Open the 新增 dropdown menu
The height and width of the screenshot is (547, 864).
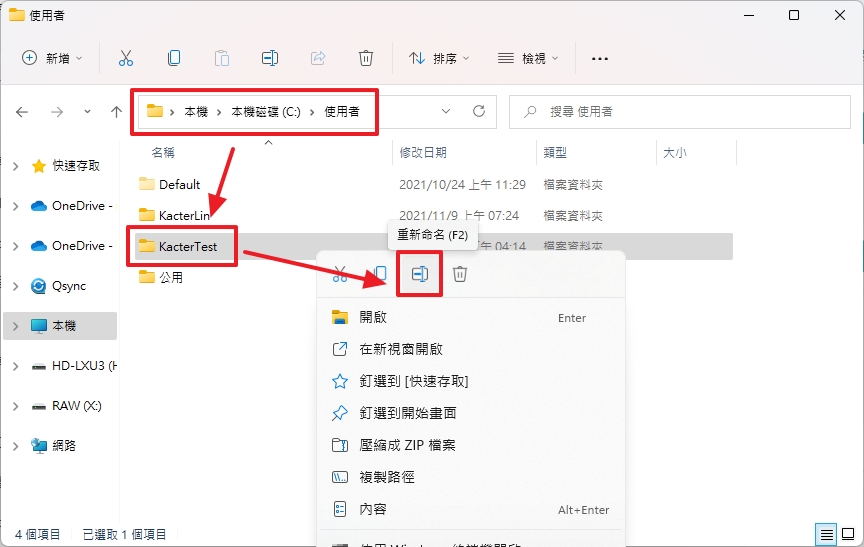(x=53, y=58)
